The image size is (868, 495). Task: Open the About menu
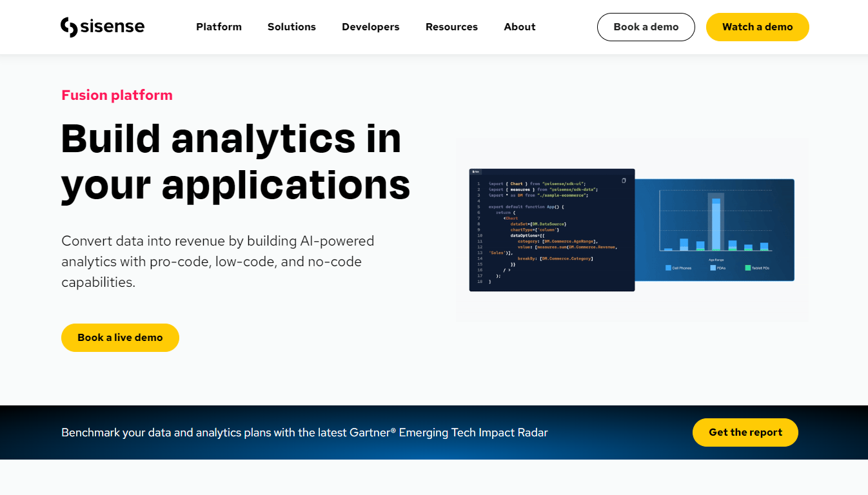point(520,27)
